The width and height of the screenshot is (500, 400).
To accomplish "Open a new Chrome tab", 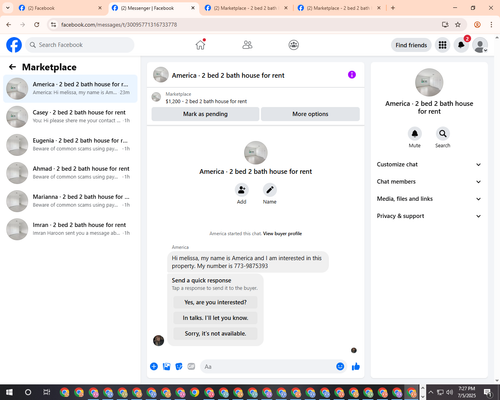I will [x=393, y=8].
